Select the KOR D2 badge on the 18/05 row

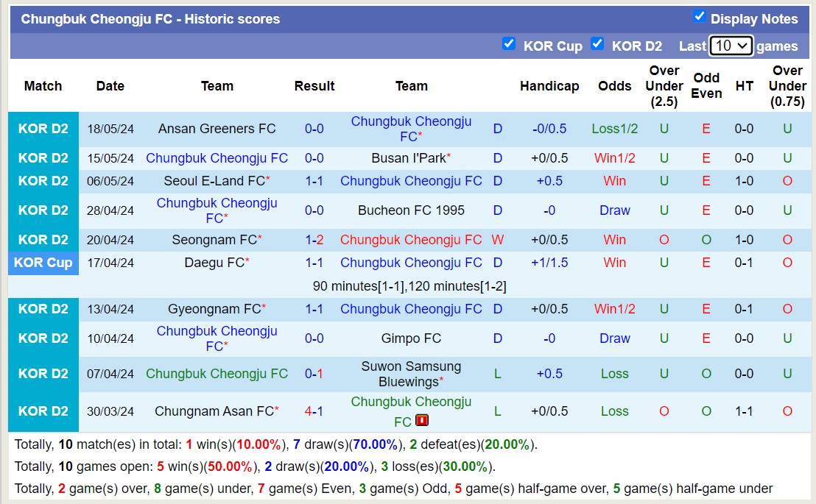(x=43, y=128)
